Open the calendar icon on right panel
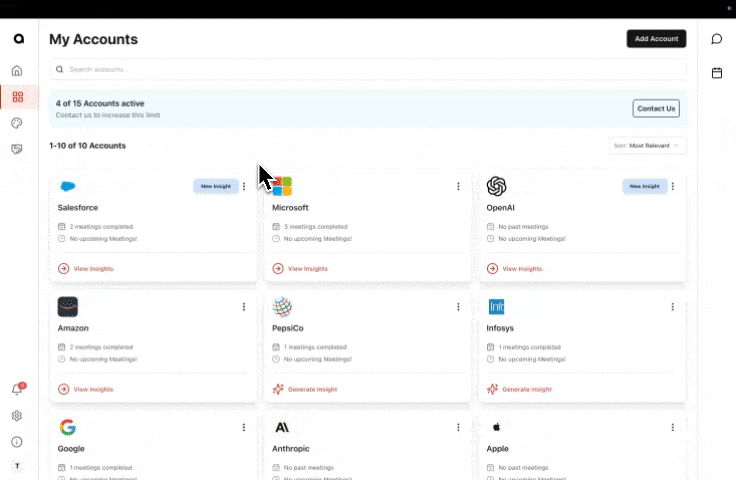 717,73
